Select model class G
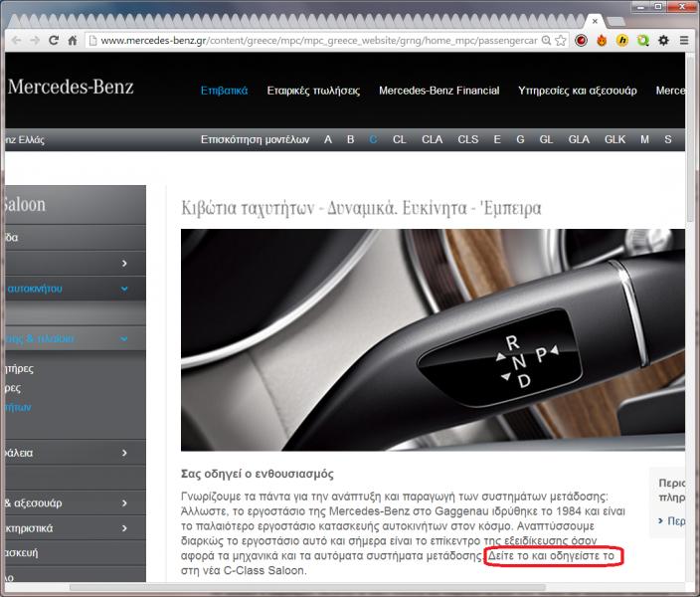Screen dimensions: 700x597 (520, 139)
